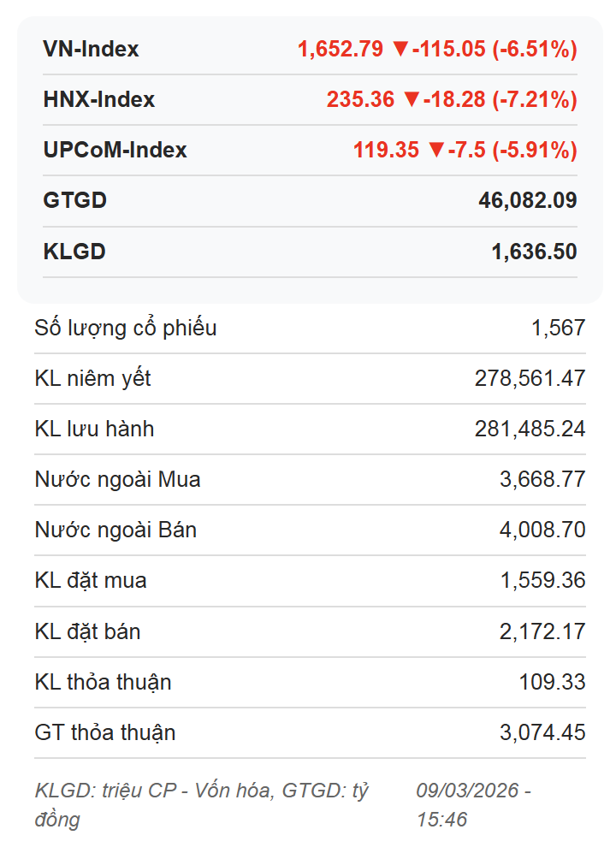Click the Số lượng cổ phiếu label

coord(126,328)
